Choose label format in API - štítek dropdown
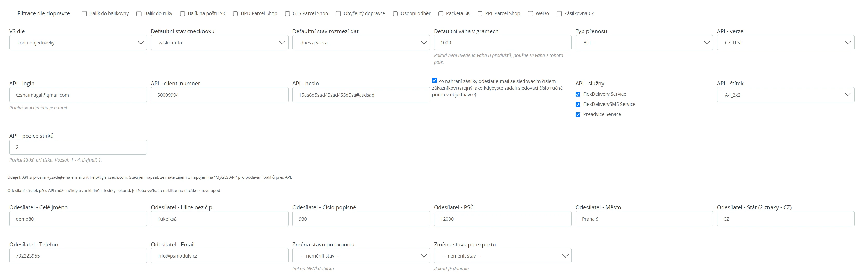 (786, 95)
